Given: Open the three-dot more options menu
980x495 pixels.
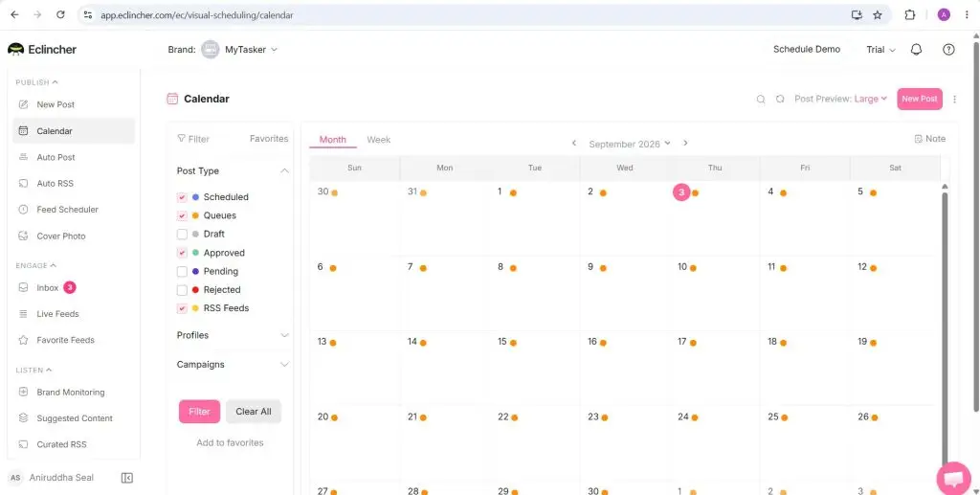Looking at the screenshot, I should point(954,99).
